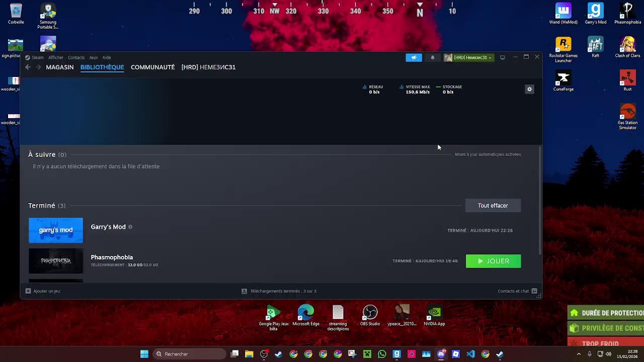Click the Mises à jour automatiques activées text
Image resolution: width=644 pixels, height=362 pixels.
[488, 154]
